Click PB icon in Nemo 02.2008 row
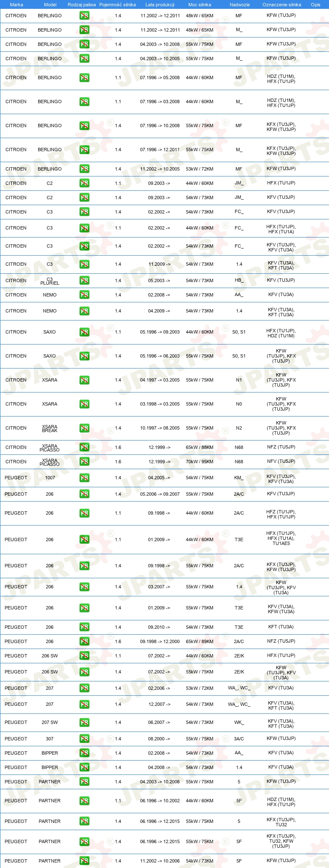 coord(85,295)
